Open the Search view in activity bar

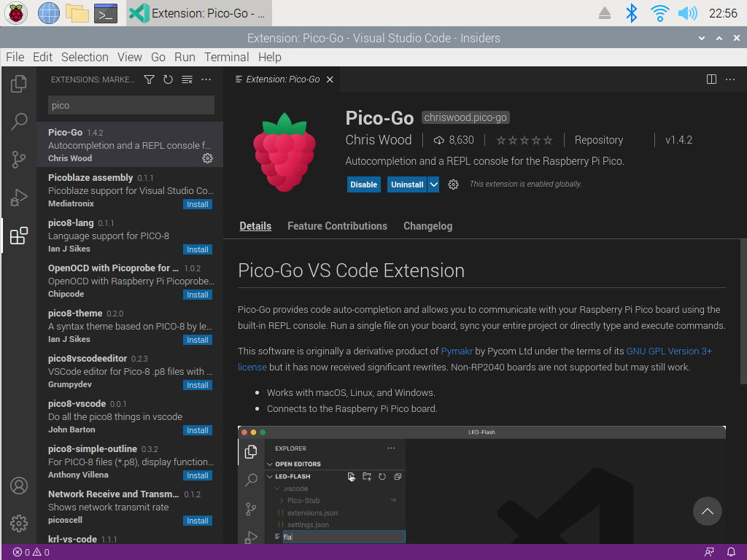[x=18, y=122]
